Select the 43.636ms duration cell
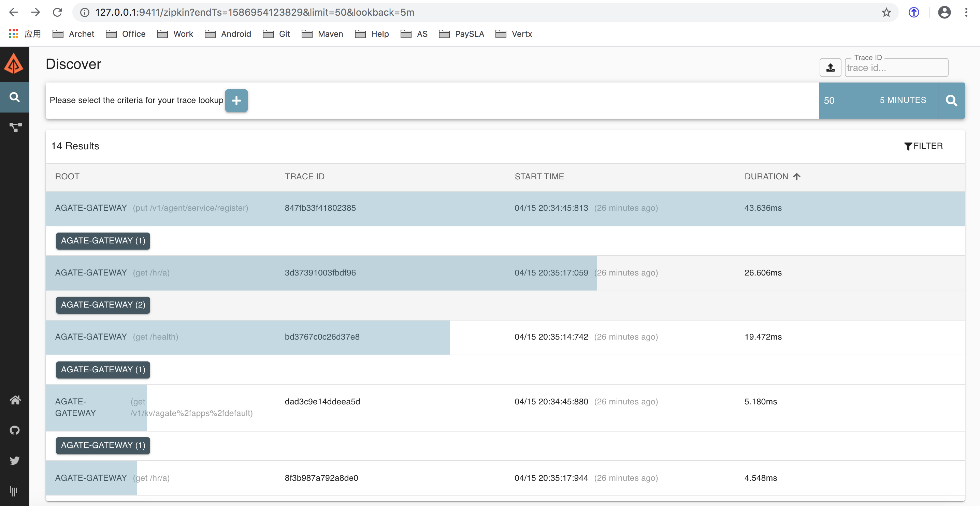This screenshot has width=980, height=506. 763,208
